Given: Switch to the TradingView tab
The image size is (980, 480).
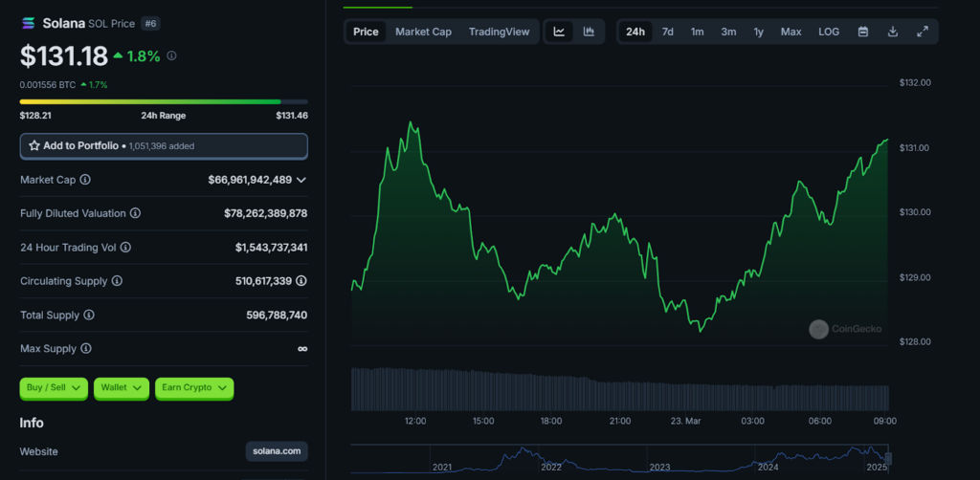Looking at the screenshot, I should 499,32.
